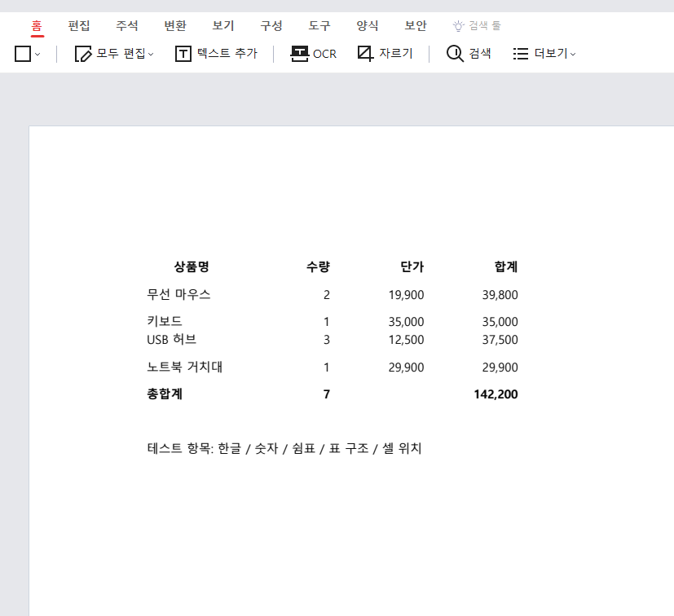Expand the 모두 편집 dropdown chevron

click(151, 54)
